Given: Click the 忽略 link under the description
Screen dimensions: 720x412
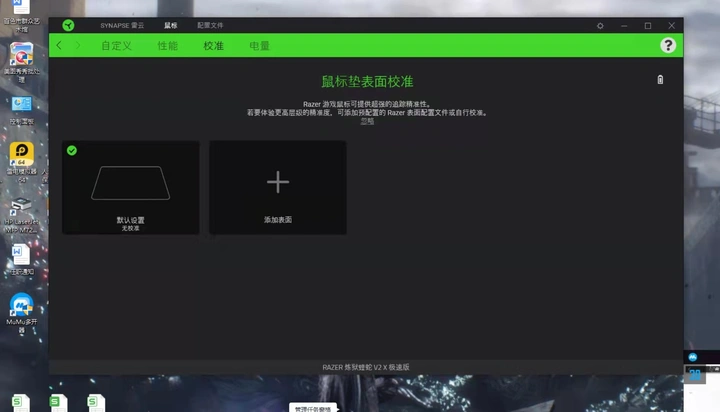Looking at the screenshot, I should 367,121.
